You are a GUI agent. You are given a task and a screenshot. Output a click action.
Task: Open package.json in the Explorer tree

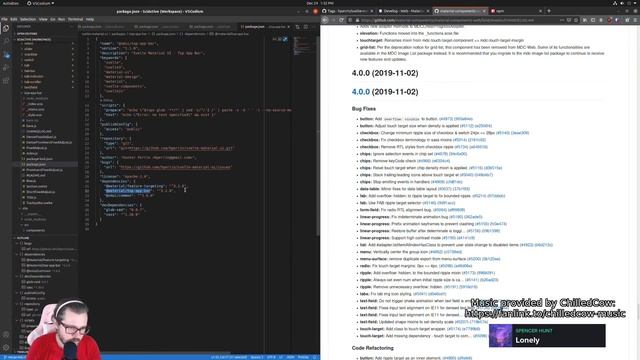tap(36, 164)
